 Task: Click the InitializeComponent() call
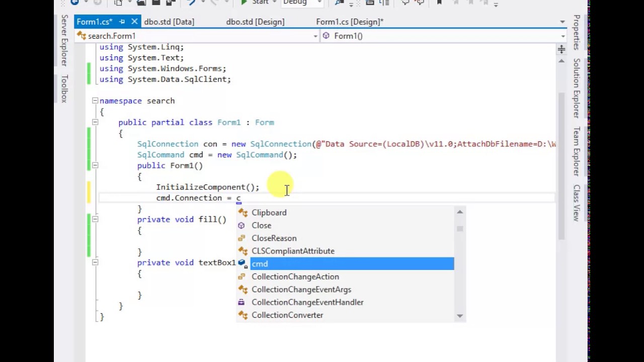[x=207, y=187]
